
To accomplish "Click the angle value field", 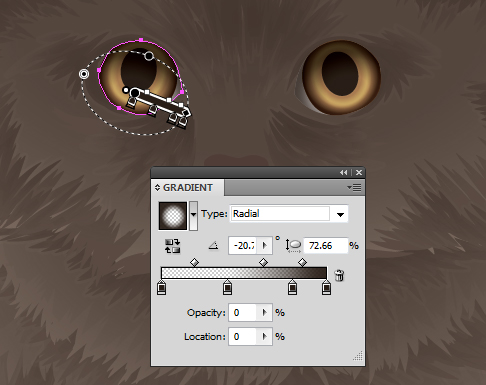I will click(243, 246).
